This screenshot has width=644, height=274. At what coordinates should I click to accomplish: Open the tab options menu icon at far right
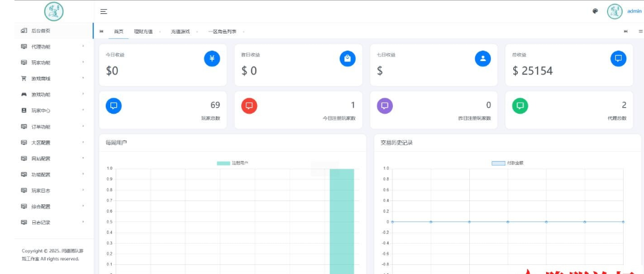pyautogui.click(x=640, y=32)
